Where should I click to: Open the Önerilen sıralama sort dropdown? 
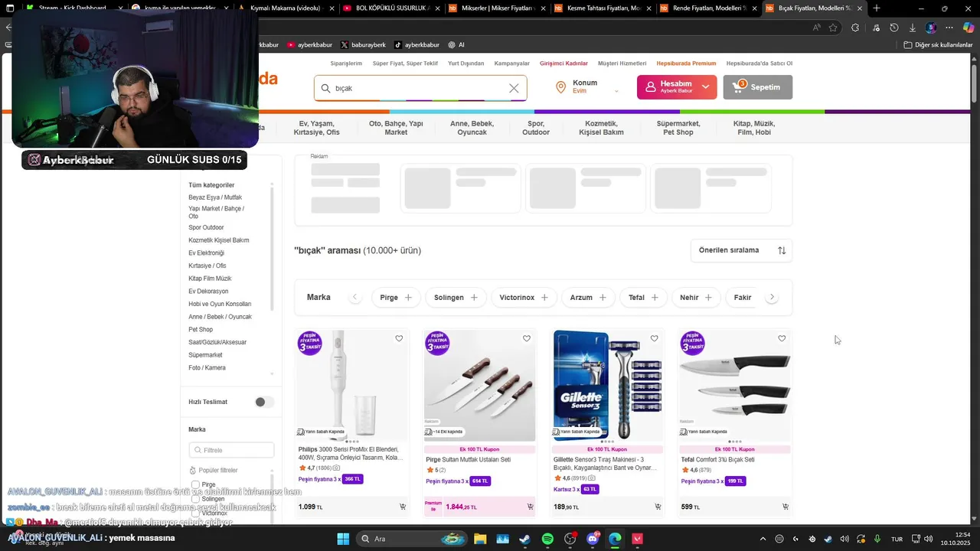(x=741, y=250)
